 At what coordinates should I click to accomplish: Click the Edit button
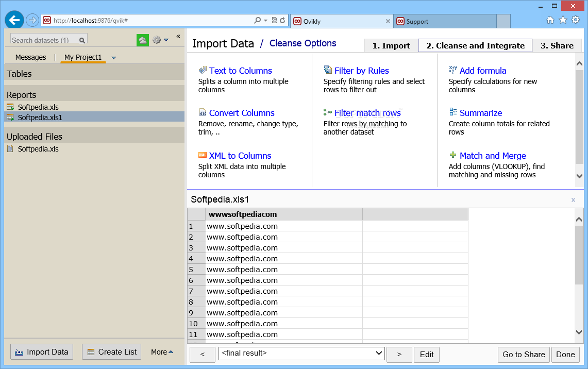point(427,355)
